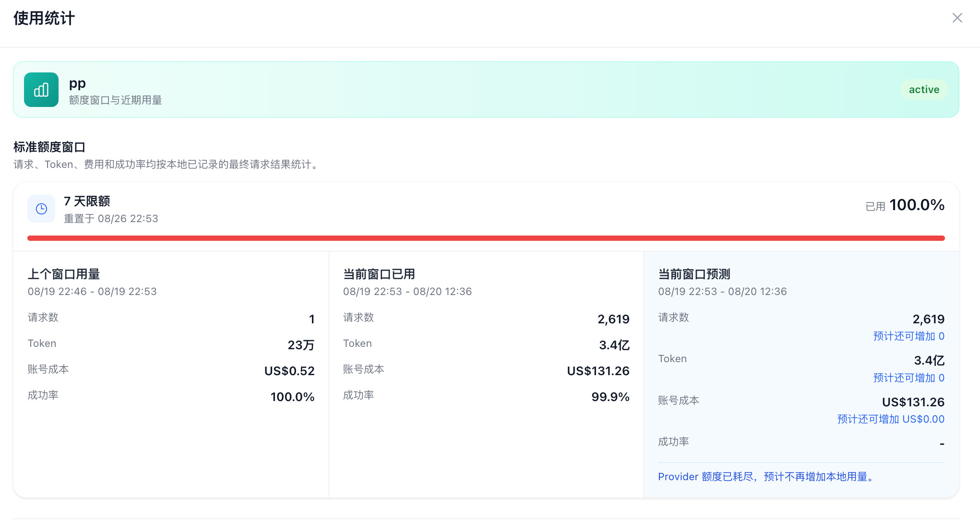Click the US$131.26 cost under 当前窗口已用
Image resolution: width=980 pixels, height=520 pixels.
(x=598, y=371)
